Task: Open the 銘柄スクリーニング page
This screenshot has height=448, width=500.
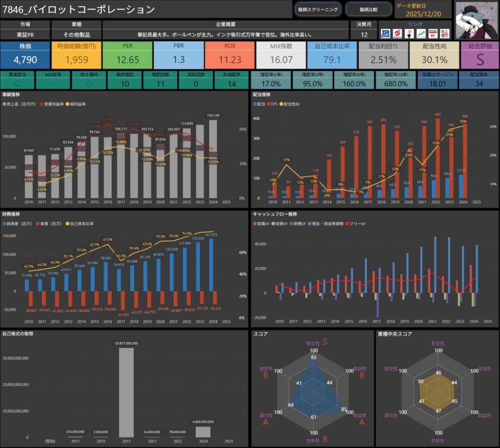Action: click(318, 9)
